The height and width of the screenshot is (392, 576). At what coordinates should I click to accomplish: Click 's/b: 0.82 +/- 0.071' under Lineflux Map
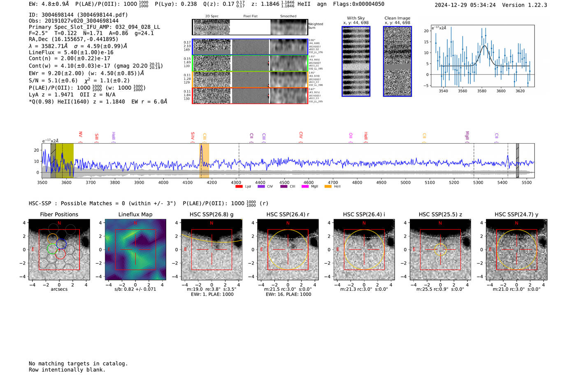pos(135,289)
